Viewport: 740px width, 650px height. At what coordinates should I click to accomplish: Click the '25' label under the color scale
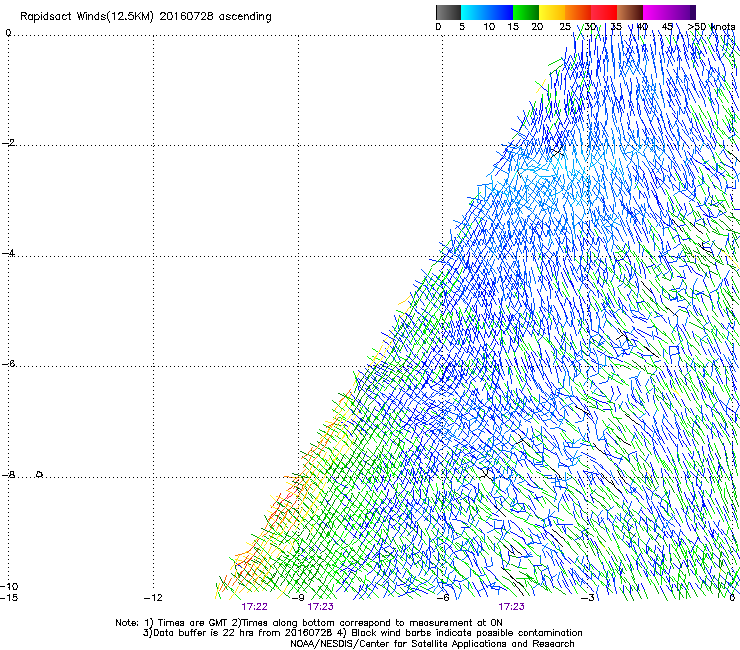(565, 27)
